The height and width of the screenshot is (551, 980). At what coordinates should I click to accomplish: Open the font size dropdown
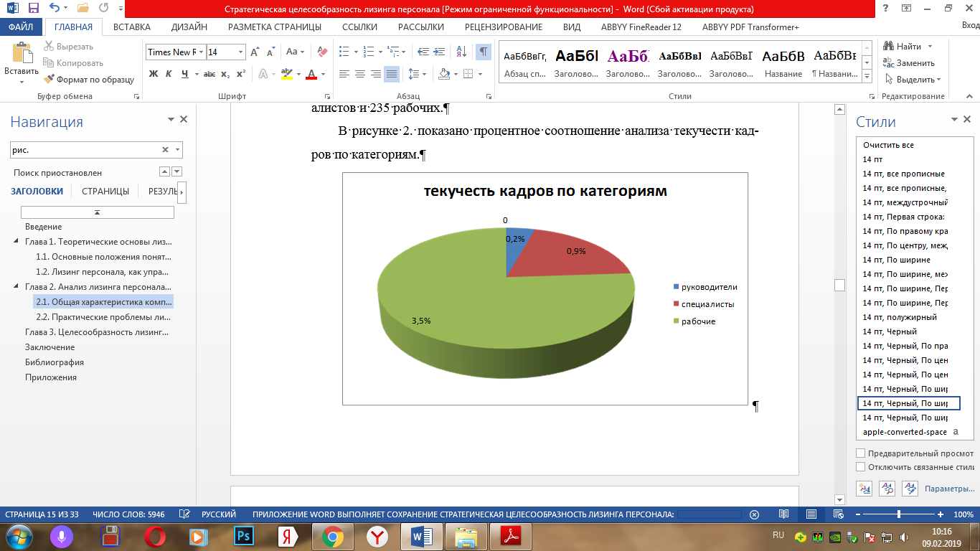coord(240,52)
